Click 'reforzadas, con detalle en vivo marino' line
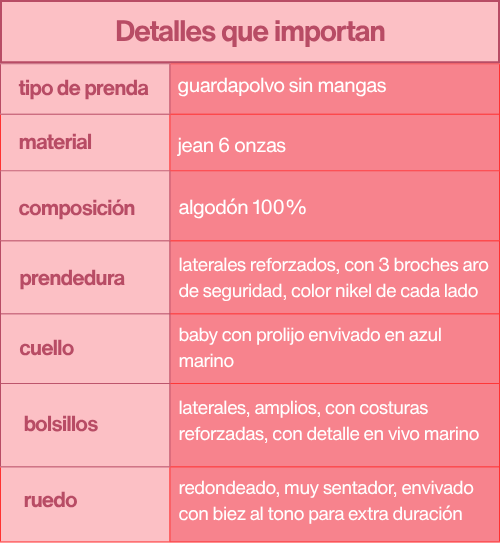Screen dimensions: 500x550 (x=329, y=434)
